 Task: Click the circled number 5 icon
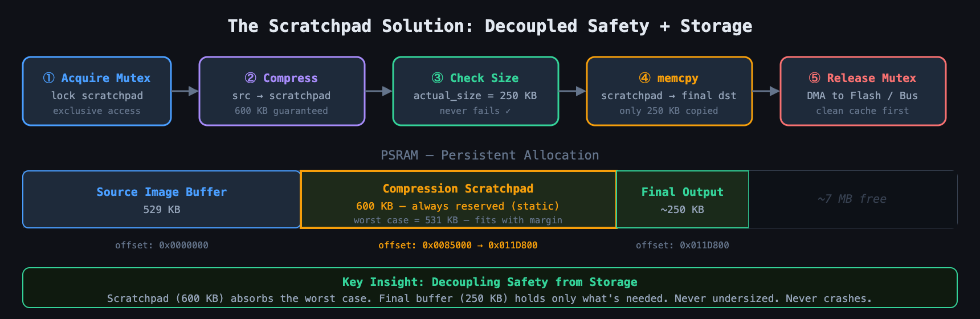click(815, 78)
